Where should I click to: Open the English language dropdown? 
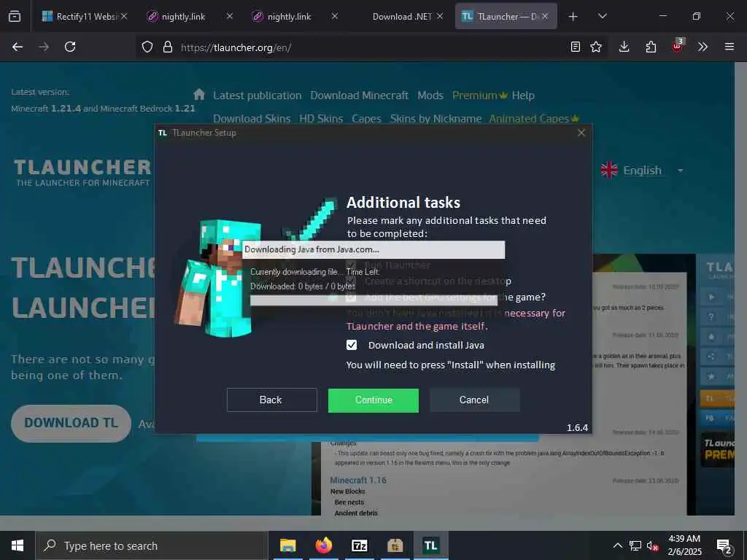pos(643,171)
